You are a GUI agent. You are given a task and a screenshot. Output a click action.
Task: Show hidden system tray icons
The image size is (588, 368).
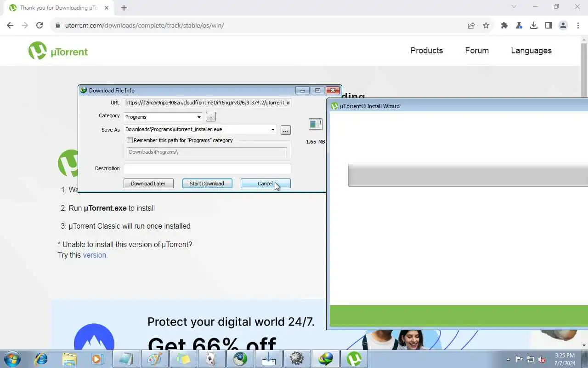click(x=508, y=359)
